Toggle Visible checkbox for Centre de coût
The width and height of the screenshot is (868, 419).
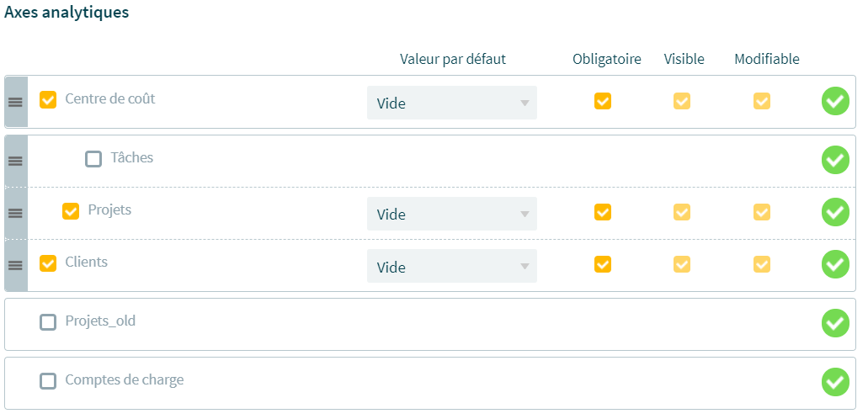682,101
